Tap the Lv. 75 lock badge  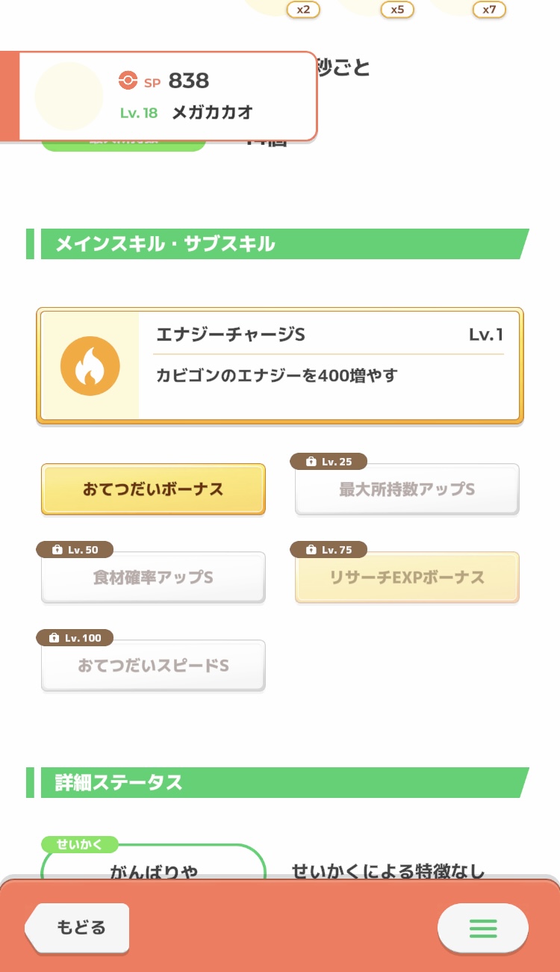tap(329, 550)
